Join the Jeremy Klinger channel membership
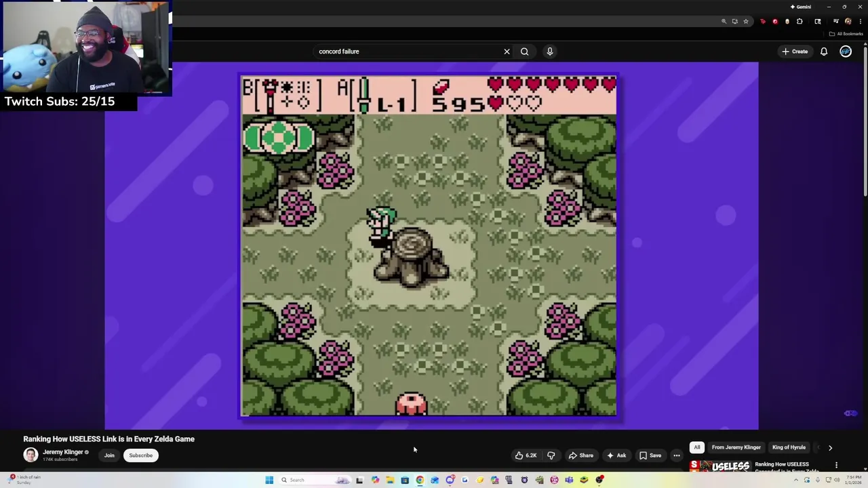Screen dimensions: 868x488 coord(109,455)
